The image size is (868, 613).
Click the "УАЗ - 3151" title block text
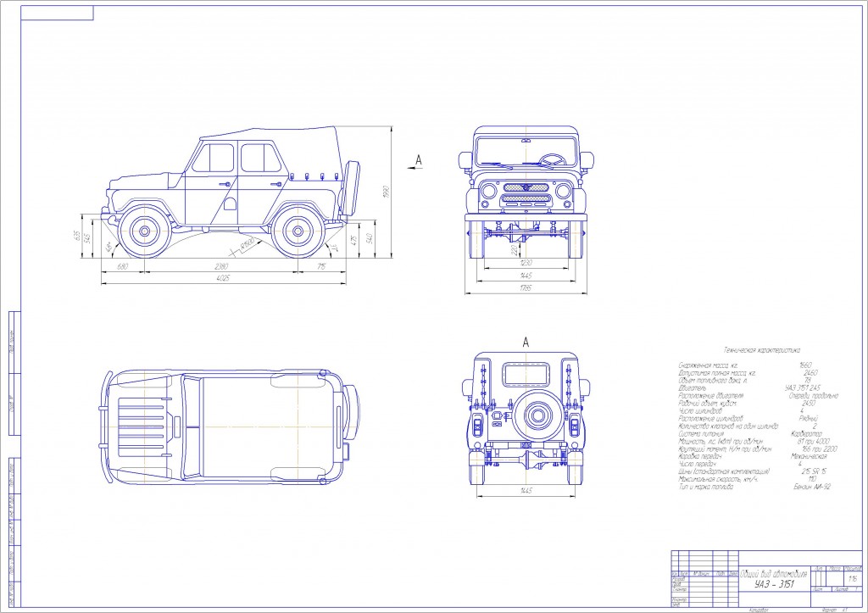[x=774, y=584]
